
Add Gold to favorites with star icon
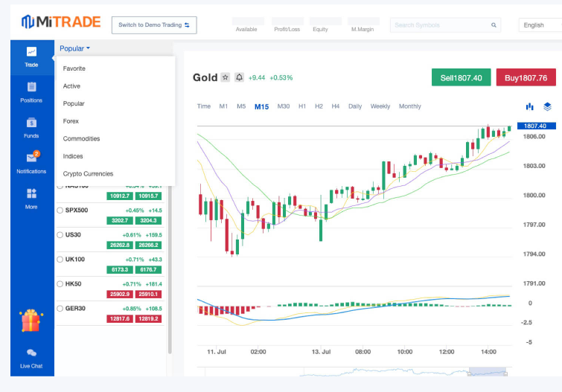pos(226,77)
